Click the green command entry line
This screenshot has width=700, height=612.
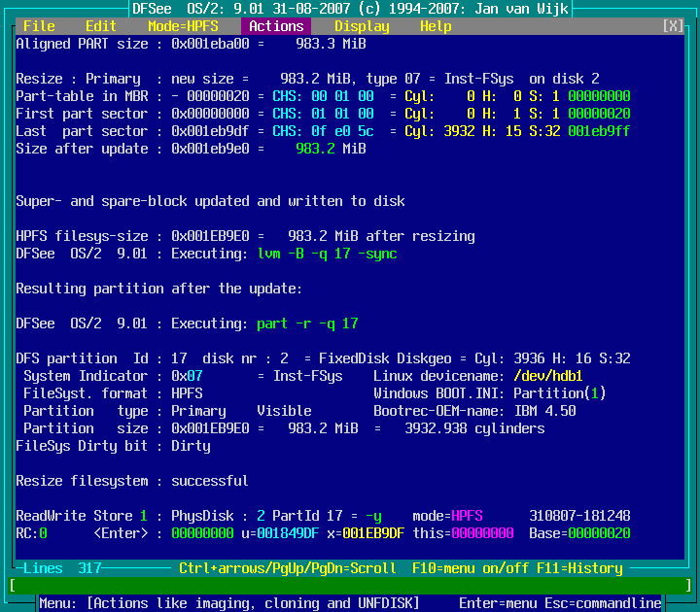350,585
